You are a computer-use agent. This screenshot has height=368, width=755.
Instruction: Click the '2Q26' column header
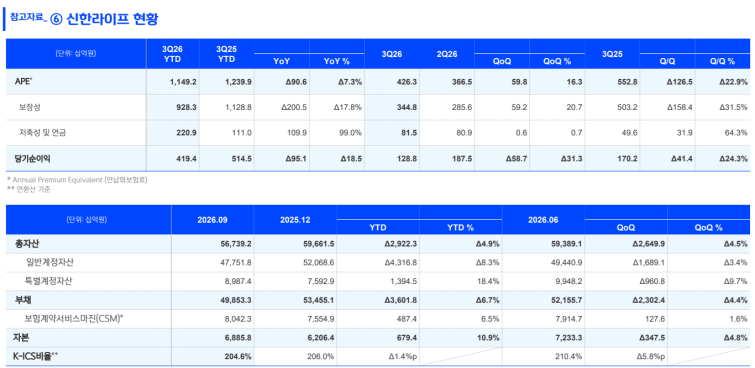tap(446, 54)
